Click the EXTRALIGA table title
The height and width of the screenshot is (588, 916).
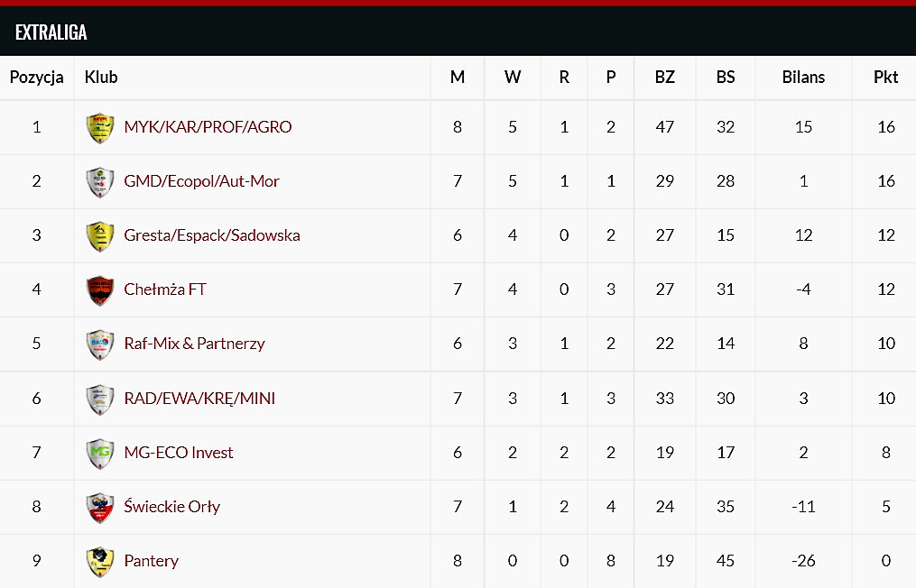click(x=51, y=32)
